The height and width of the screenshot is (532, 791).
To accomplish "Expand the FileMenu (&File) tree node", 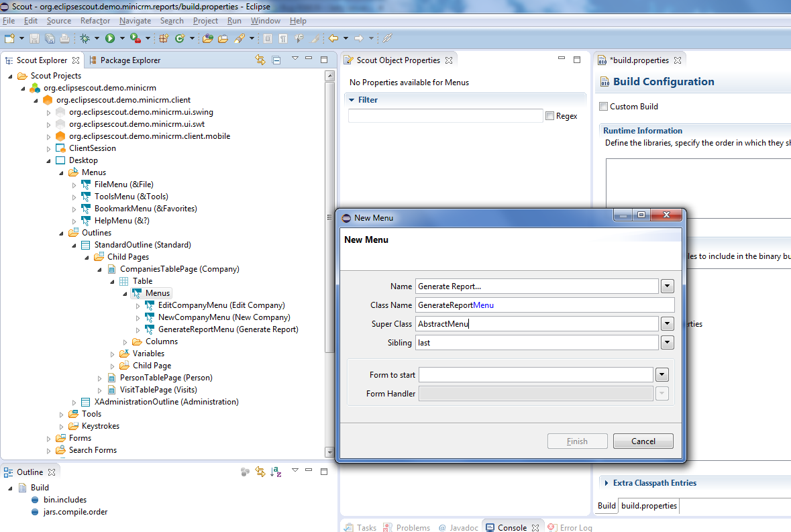I will tap(74, 185).
